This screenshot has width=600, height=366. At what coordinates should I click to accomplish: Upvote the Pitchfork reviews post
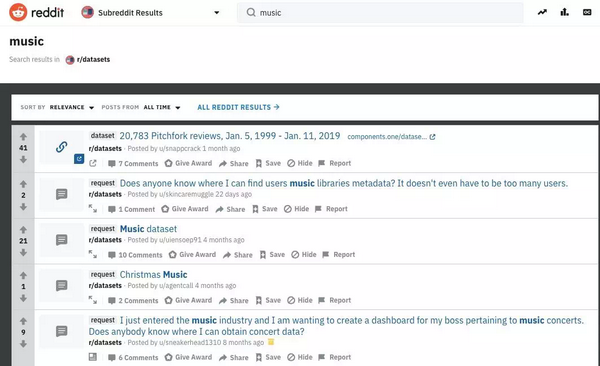click(x=23, y=137)
